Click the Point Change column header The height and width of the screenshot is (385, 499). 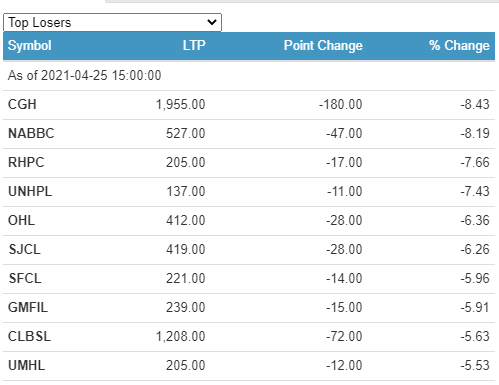(x=323, y=46)
